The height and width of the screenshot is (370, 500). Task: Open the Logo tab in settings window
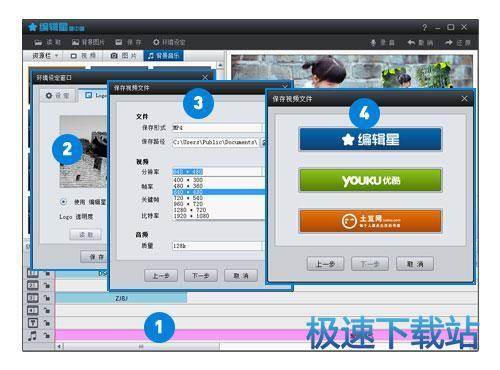[x=94, y=96]
